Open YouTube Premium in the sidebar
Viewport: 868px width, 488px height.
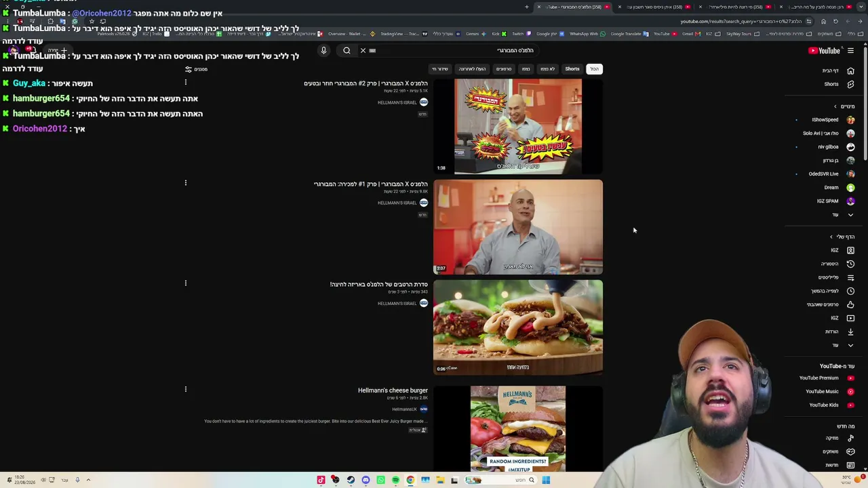(x=825, y=378)
